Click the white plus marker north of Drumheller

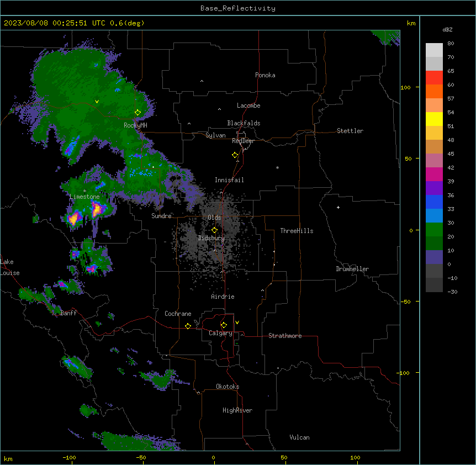338,207
